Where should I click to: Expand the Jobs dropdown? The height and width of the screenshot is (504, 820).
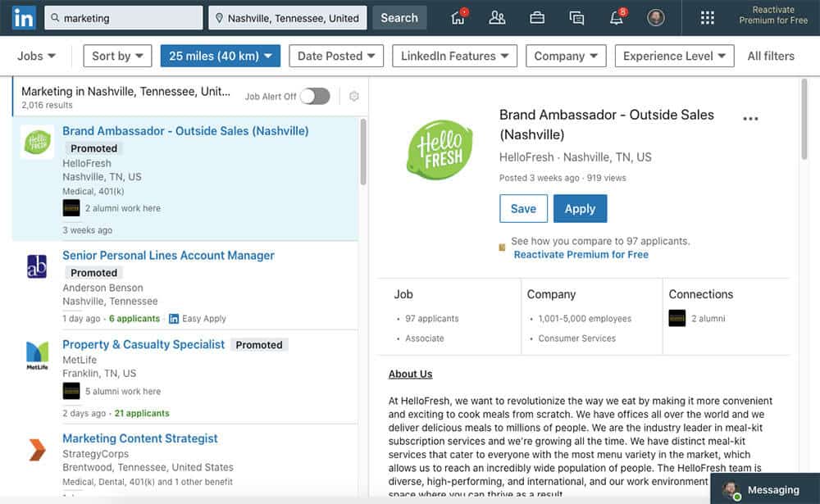tap(36, 56)
